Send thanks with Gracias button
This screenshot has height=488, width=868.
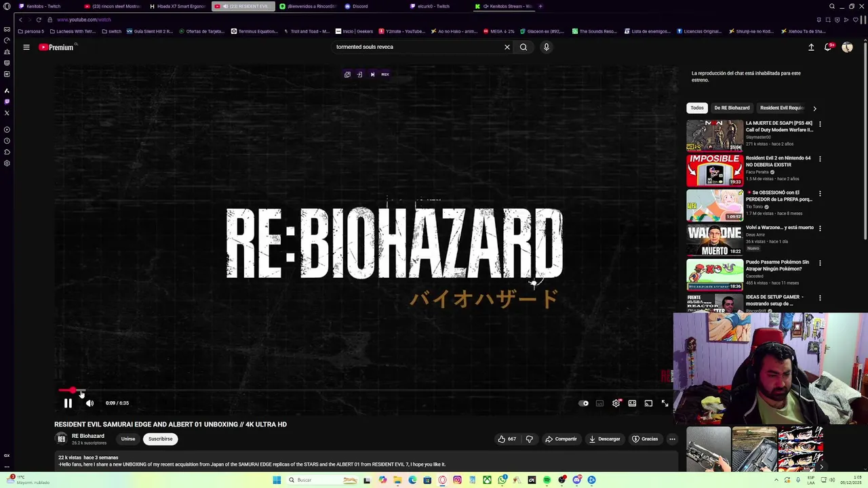pos(645,439)
